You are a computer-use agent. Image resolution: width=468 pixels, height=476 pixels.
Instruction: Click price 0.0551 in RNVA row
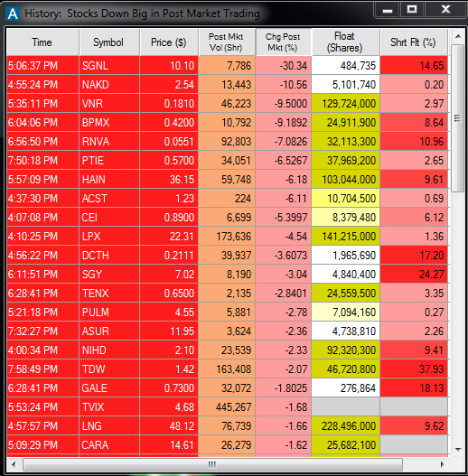[x=169, y=142]
